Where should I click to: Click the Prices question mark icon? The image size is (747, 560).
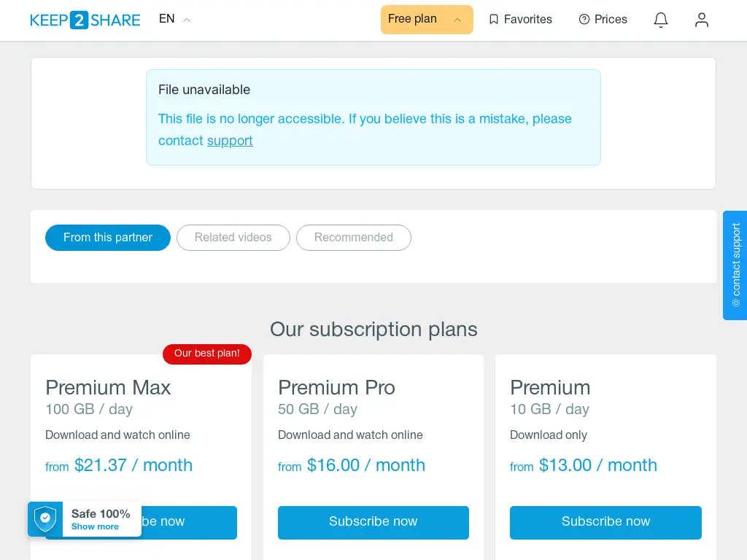tap(584, 20)
